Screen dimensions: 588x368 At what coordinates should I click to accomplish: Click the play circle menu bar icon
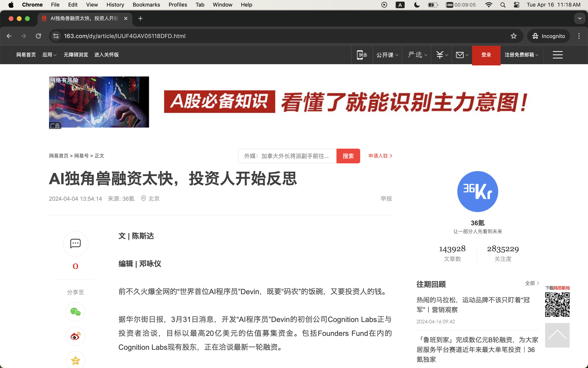pos(384,5)
